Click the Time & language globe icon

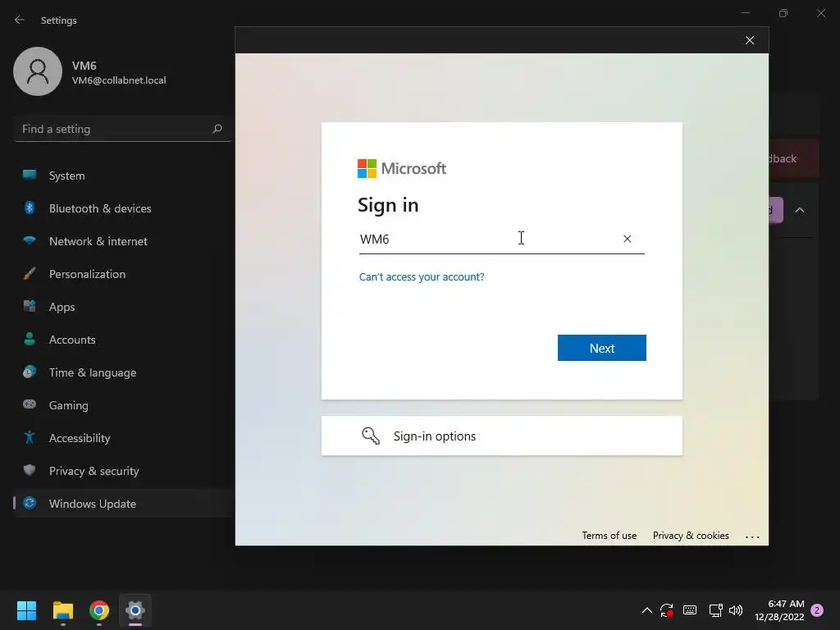point(30,372)
